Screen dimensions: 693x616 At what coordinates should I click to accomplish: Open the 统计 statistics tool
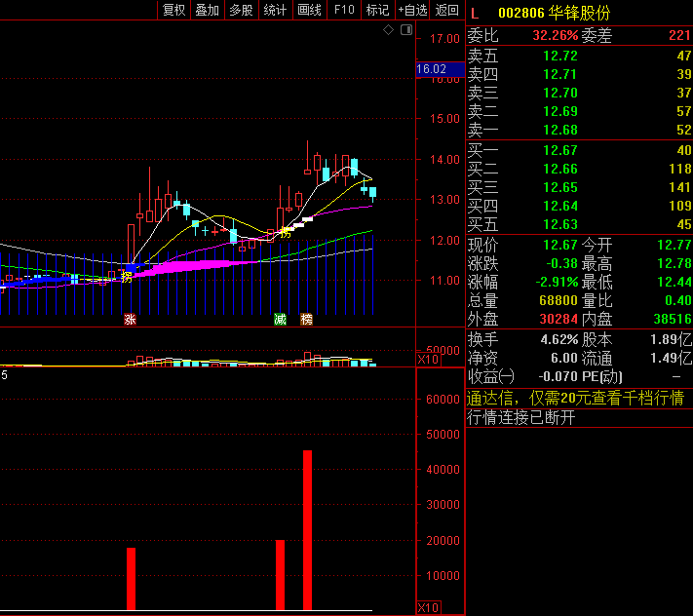275,10
